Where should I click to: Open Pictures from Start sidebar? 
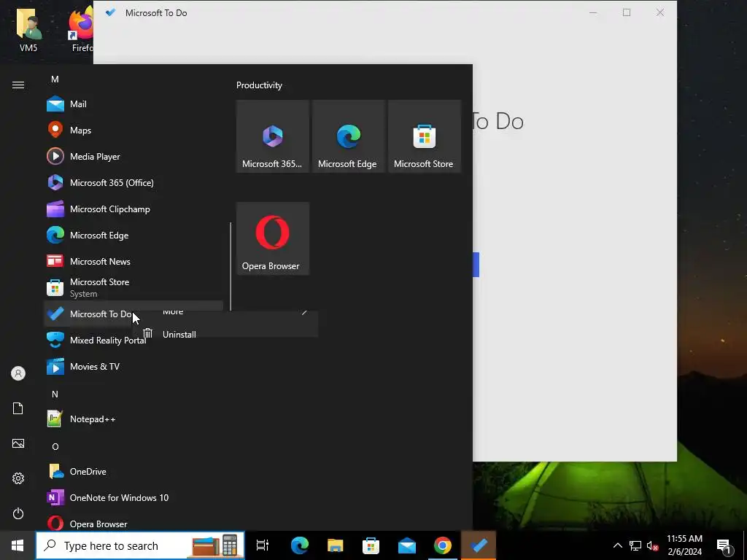coord(18,443)
